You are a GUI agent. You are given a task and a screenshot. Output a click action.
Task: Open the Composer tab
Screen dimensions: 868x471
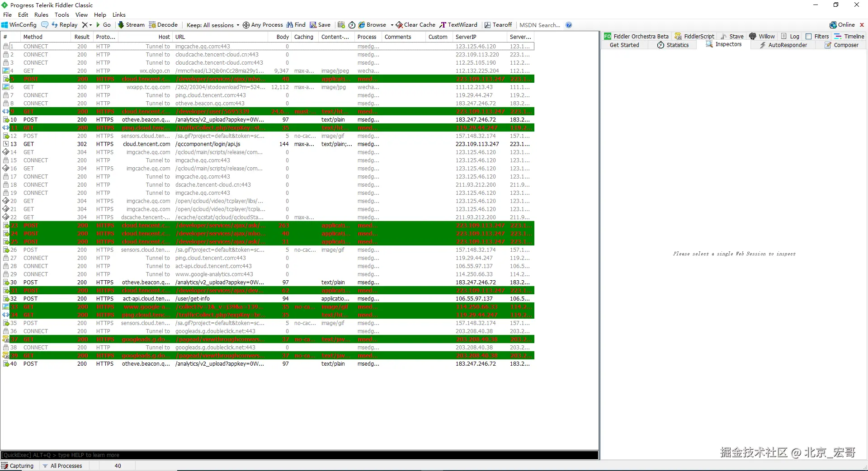[842, 45]
